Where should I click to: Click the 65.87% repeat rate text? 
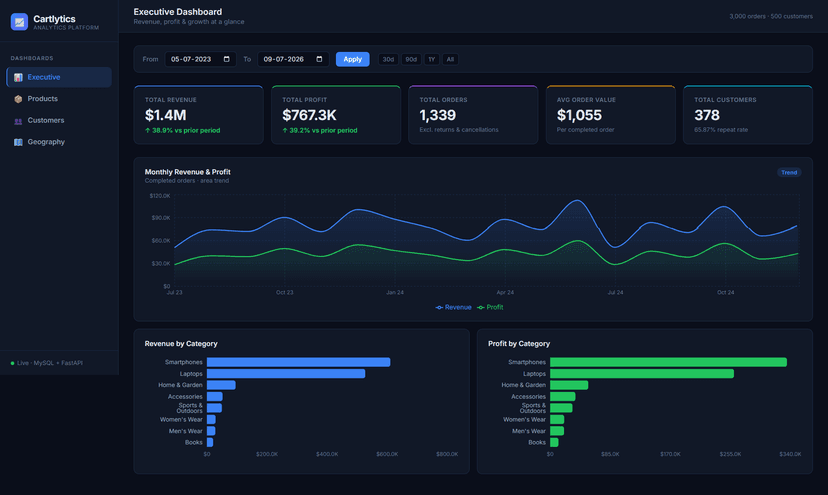pyautogui.click(x=721, y=130)
